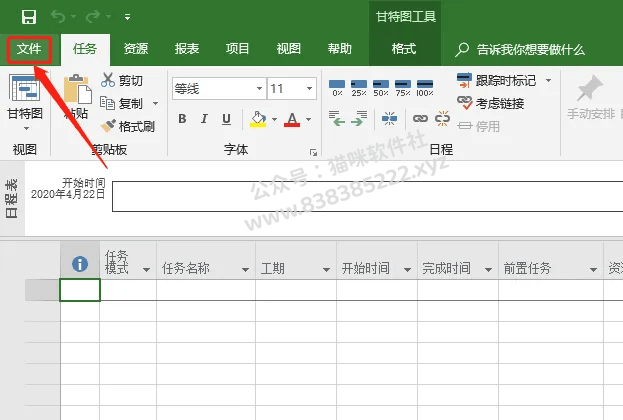This screenshot has width=623, height=420.
Task: Toggle Bold formatting
Action: pos(182,119)
